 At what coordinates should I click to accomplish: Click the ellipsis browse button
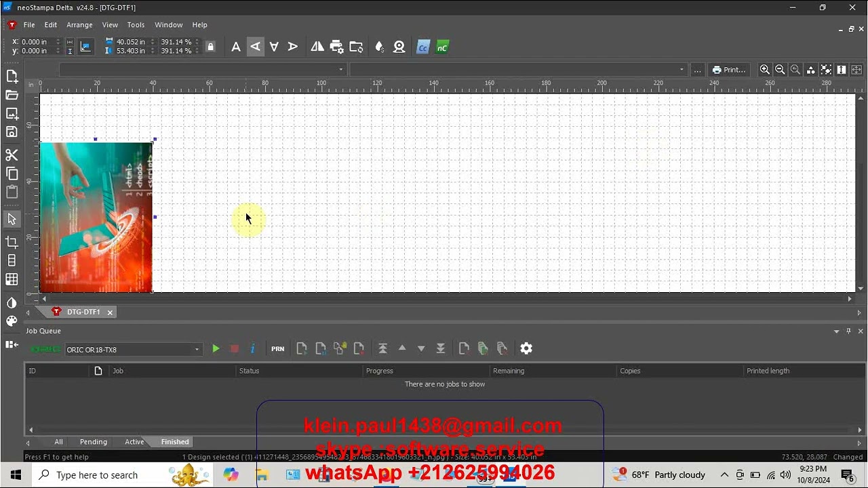pyautogui.click(x=697, y=70)
